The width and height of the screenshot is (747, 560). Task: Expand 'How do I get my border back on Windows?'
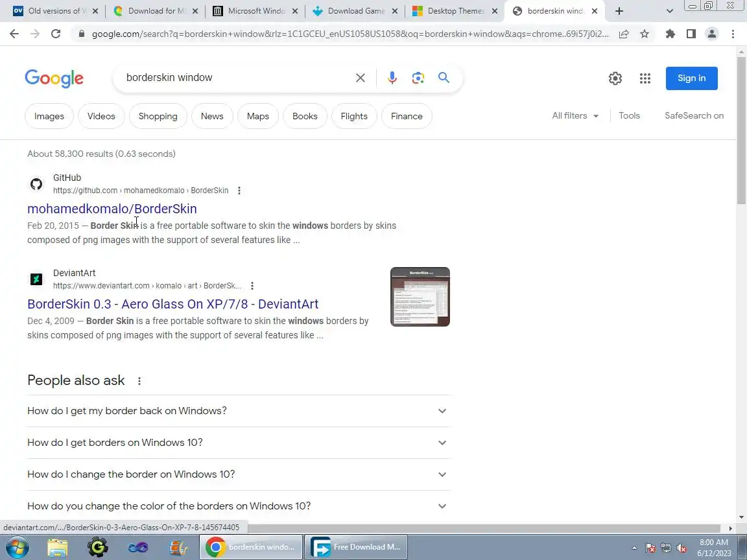click(x=238, y=411)
